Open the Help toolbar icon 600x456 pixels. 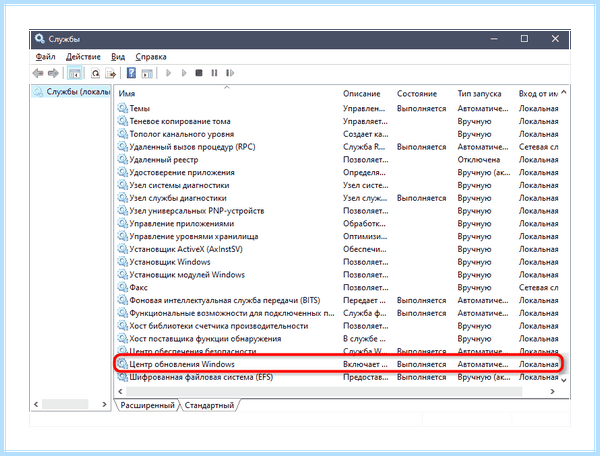[131, 73]
